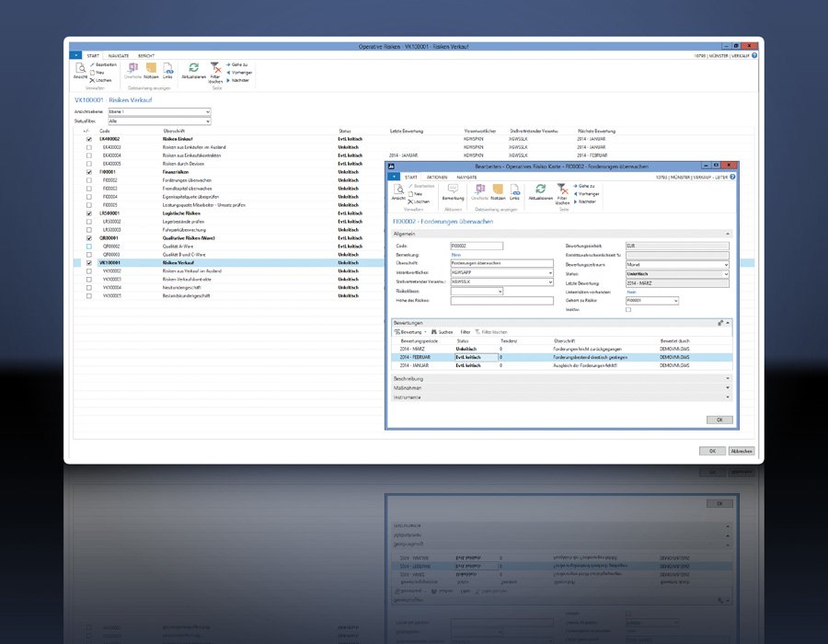
Task: Switch to the AKTIONEN tab in dialog
Action: coord(437,176)
